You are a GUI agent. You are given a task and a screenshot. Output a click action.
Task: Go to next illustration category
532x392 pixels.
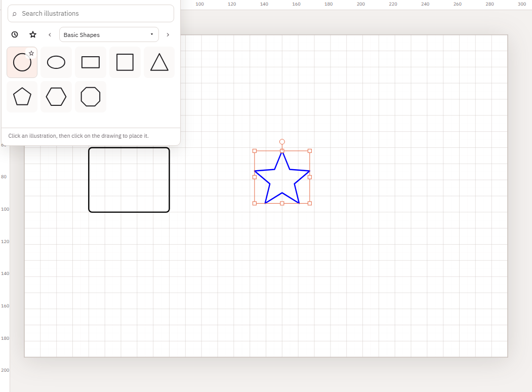[168, 34]
